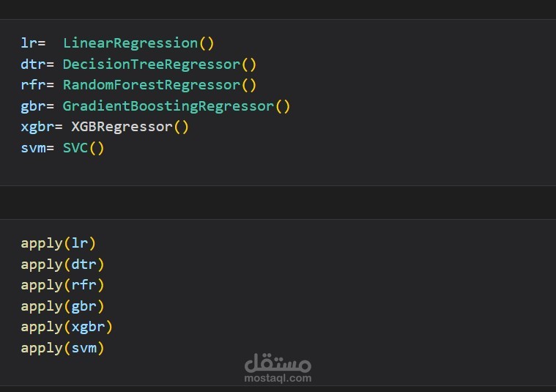Click the apply(lr) line
Screen dimensions: 556x392
point(59,243)
